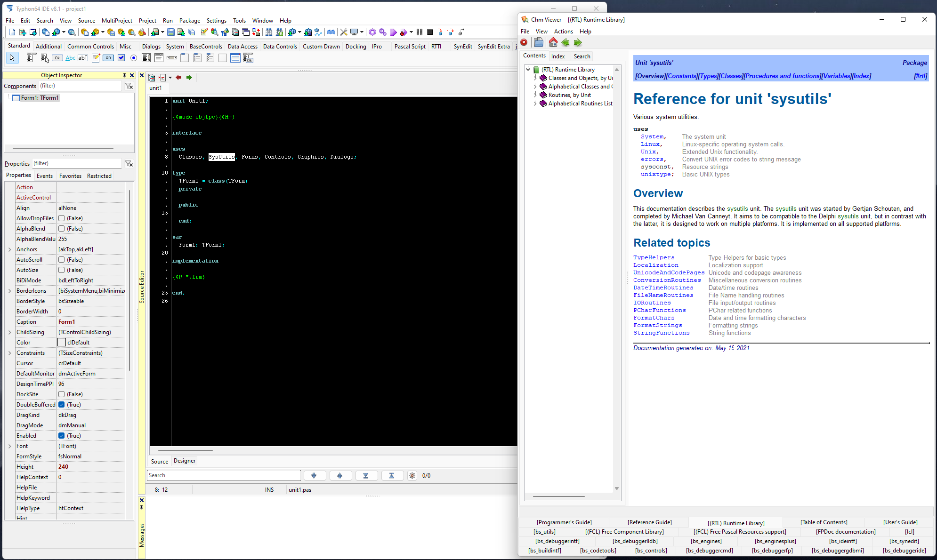Screen dimensions: 937x560
Task: Toggle the AlphaBlend checkbox
Action: pyautogui.click(x=62, y=229)
